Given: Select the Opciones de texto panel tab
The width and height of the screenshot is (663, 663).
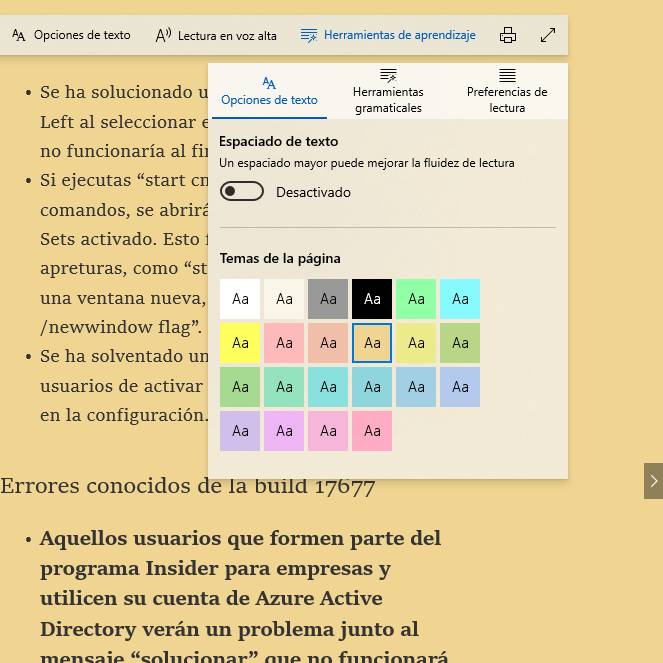Looking at the screenshot, I should 269,91.
